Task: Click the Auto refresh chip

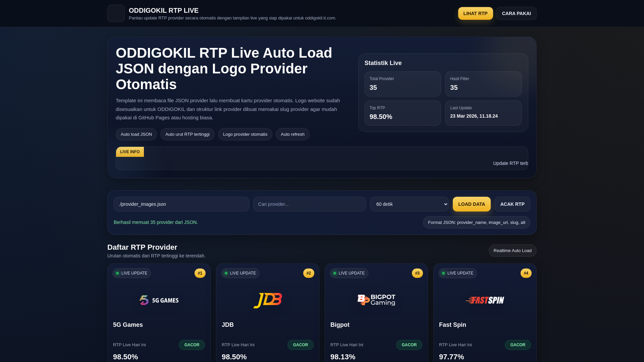Action: [x=292, y=134]
